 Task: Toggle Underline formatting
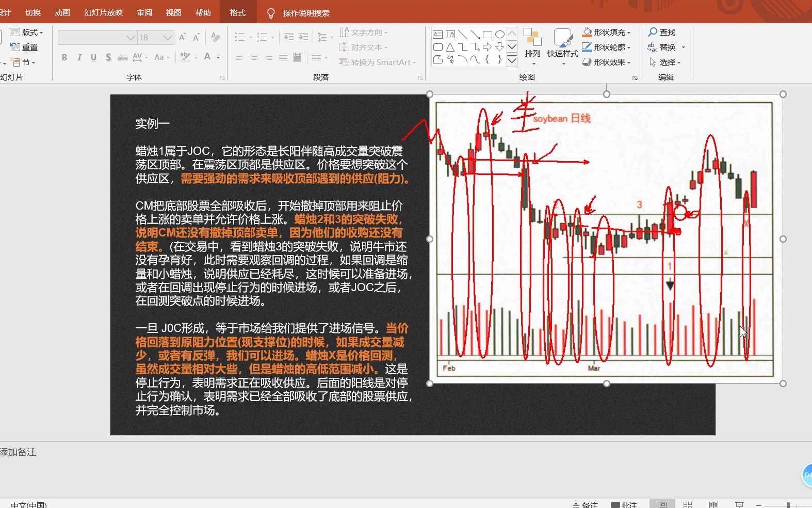click(x=93, y=57)
